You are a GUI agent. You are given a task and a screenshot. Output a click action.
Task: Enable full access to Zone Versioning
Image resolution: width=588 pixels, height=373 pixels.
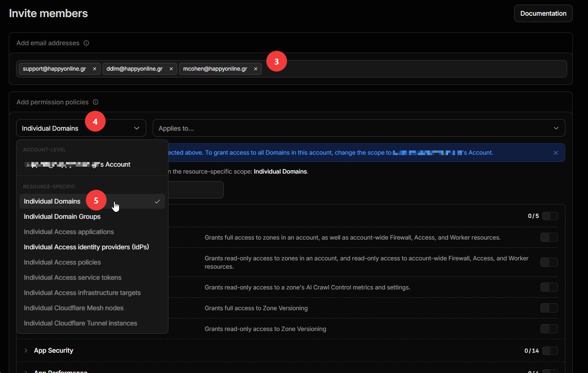pos(549,308)
